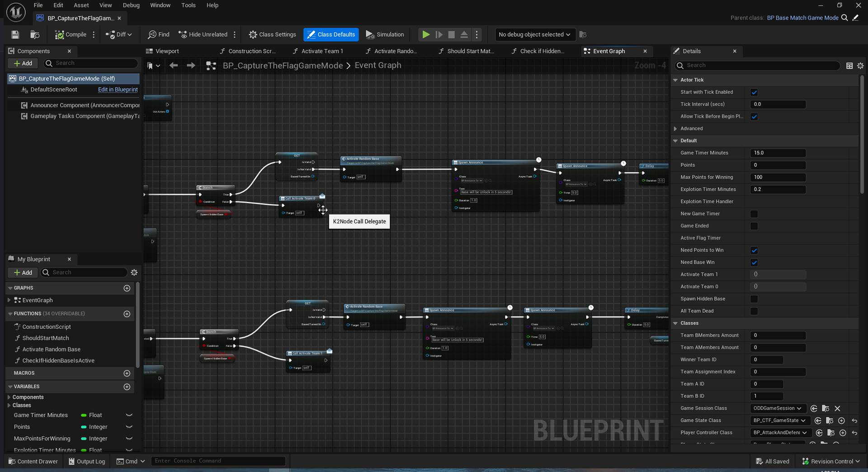Navigate back in graph history

[174, 66]
